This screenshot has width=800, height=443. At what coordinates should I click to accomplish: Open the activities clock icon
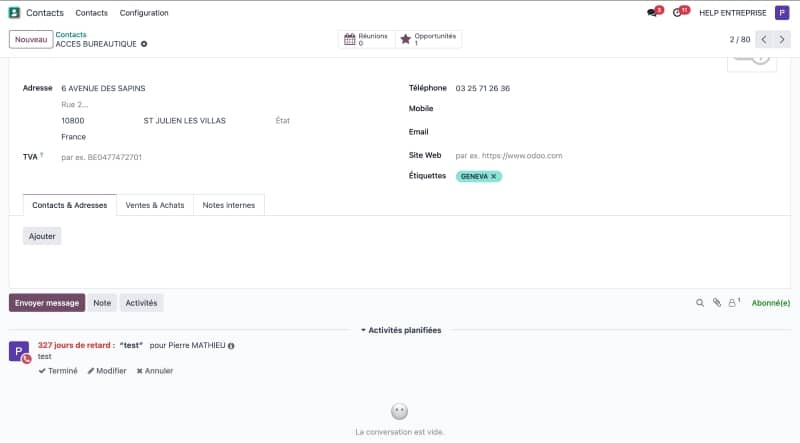click(x=680, y=12)
